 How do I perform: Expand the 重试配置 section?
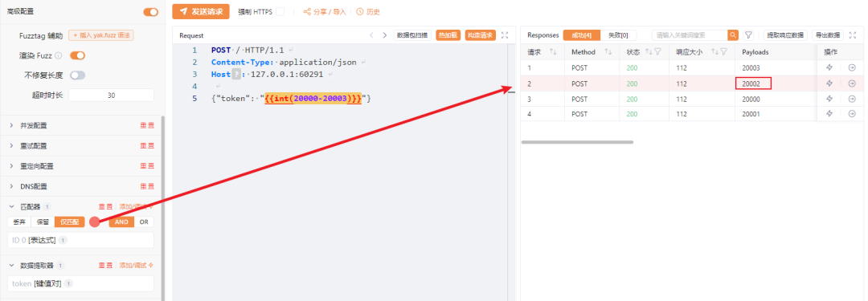tap(11, 146)
